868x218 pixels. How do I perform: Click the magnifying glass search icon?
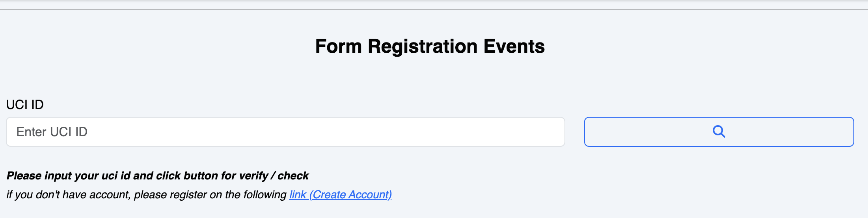pos(719,131)
